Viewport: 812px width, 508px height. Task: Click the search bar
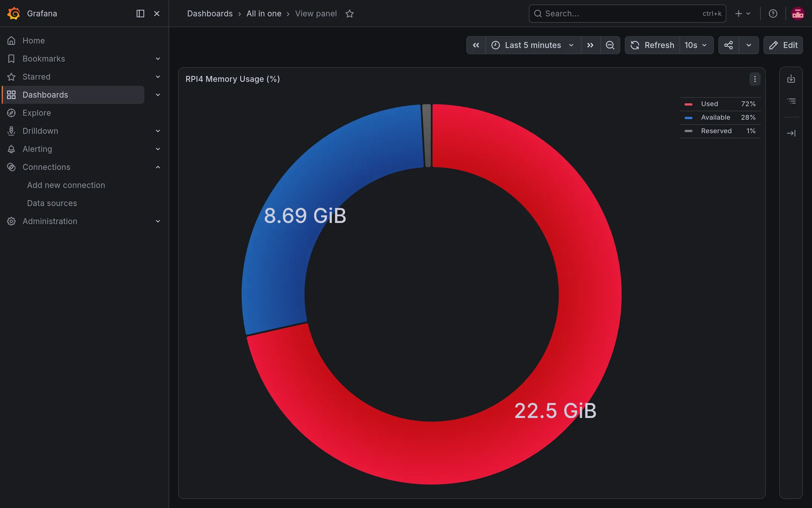[x=627, y=14]
